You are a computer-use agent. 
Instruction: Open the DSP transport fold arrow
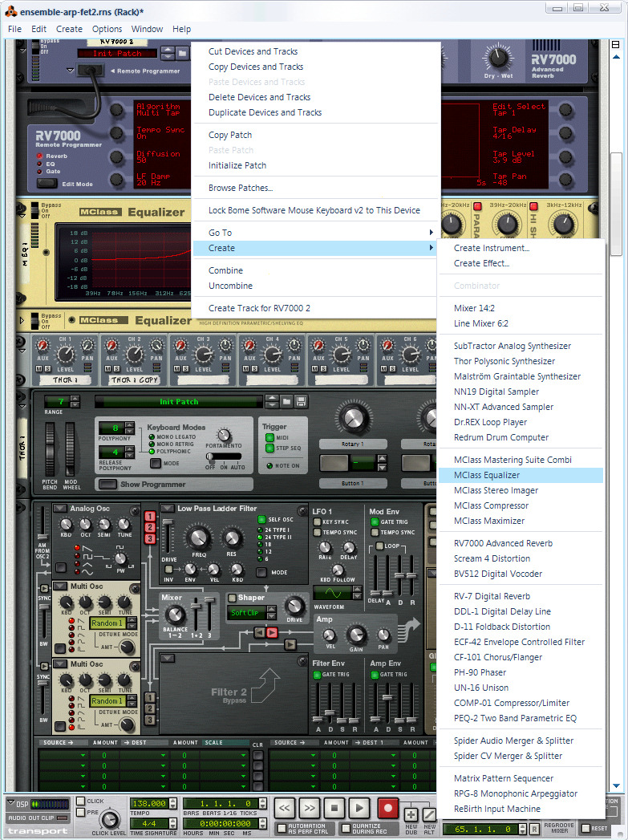[10, 804]
